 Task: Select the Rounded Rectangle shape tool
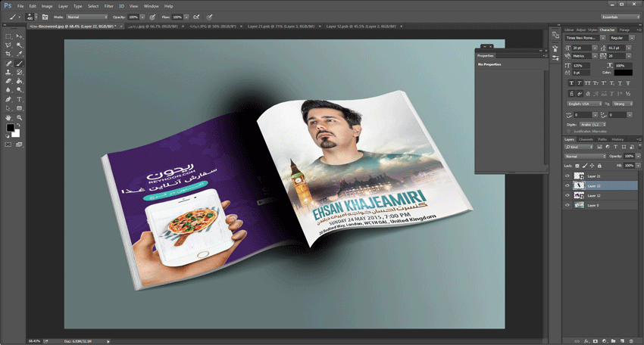[x=19, y=108]
